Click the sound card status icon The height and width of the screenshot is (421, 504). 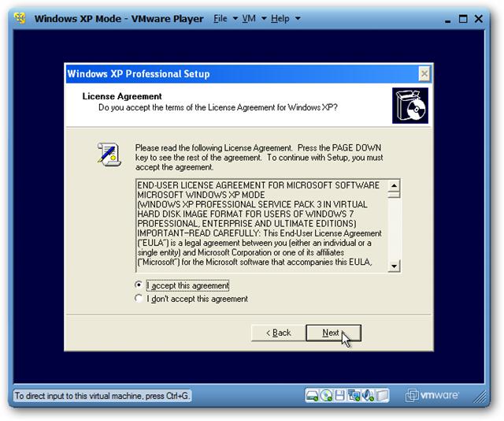(x=368, y=395)
